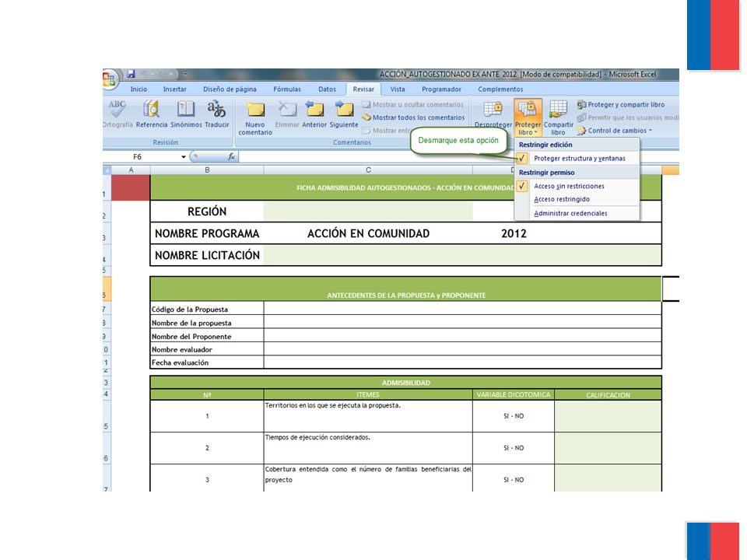Viewport: 747px width, 560px height.
Task: Click the Código de la Propuesta value cell
Action: (462, 309)
